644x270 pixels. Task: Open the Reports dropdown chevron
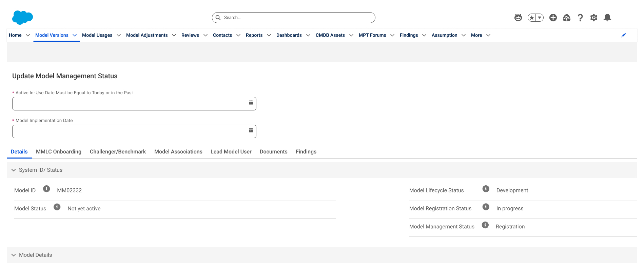coord(269,35)
